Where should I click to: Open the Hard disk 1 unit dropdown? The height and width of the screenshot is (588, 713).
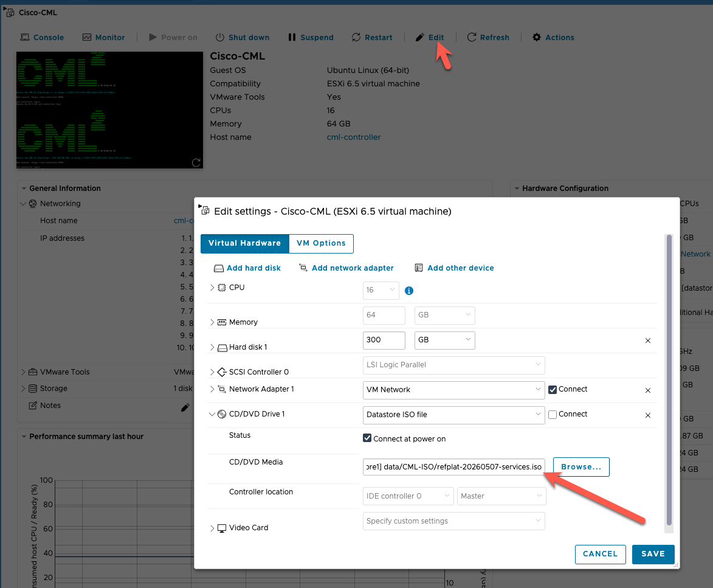point(445,340)
